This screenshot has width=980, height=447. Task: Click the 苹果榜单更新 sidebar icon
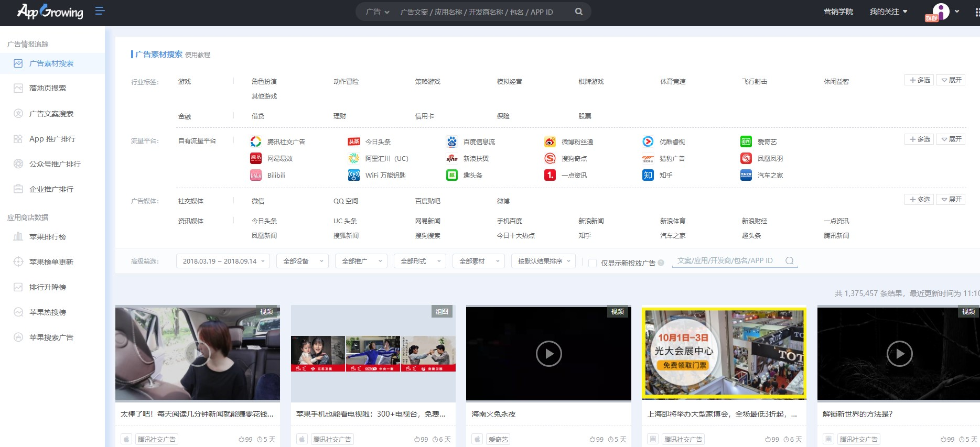point(18,261)
